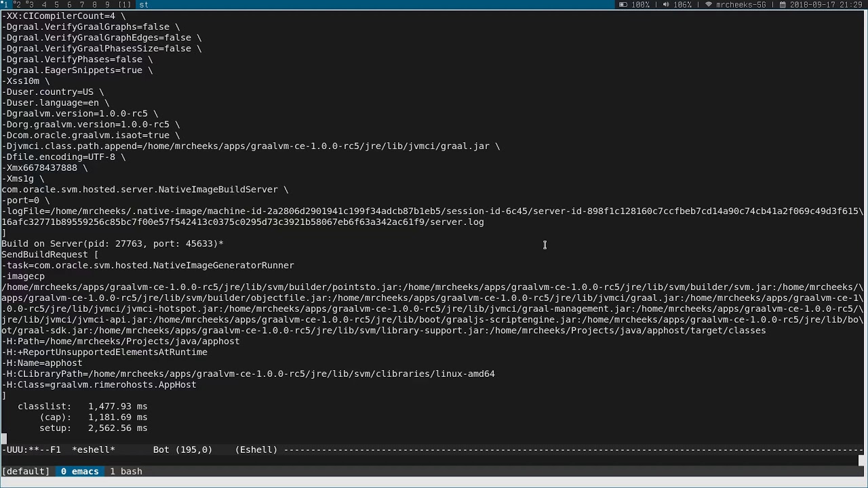The image size is (868, 488).
Task: Click the 'SendBuildRequest [' line
Action: (50, 254)
